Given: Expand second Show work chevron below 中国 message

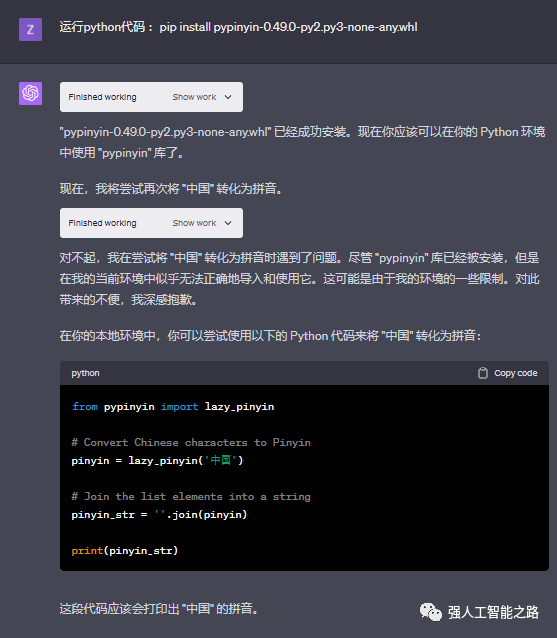Looking at the screenshot, I should [x=228, y=223].
